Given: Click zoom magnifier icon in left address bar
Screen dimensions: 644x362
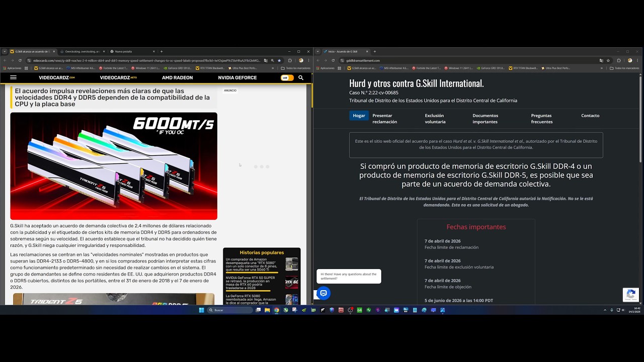Looking at the screenshot, I should point(272,60).
